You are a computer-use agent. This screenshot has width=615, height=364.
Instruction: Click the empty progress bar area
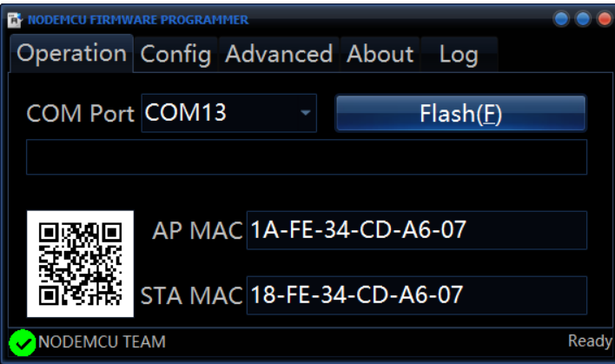tap(307, 157)
